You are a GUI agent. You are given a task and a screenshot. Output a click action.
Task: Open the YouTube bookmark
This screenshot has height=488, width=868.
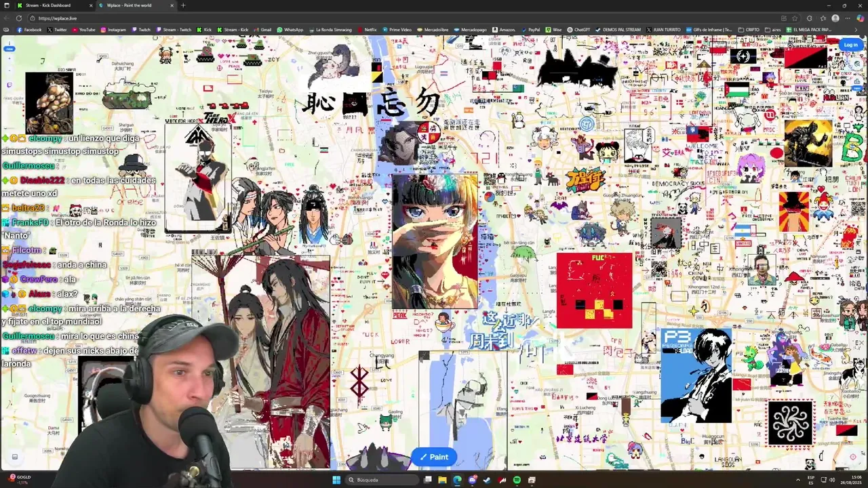[x=83, y=30]
